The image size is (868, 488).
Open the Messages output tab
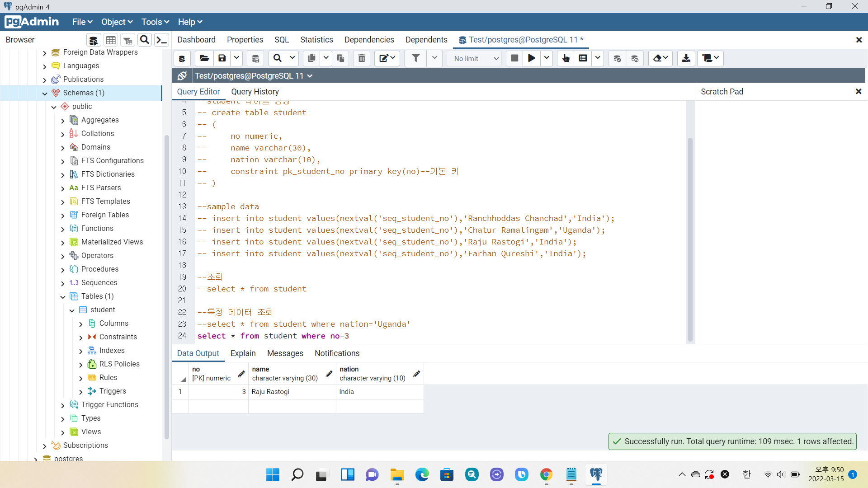pyautogui.click(x=285, y=353)
